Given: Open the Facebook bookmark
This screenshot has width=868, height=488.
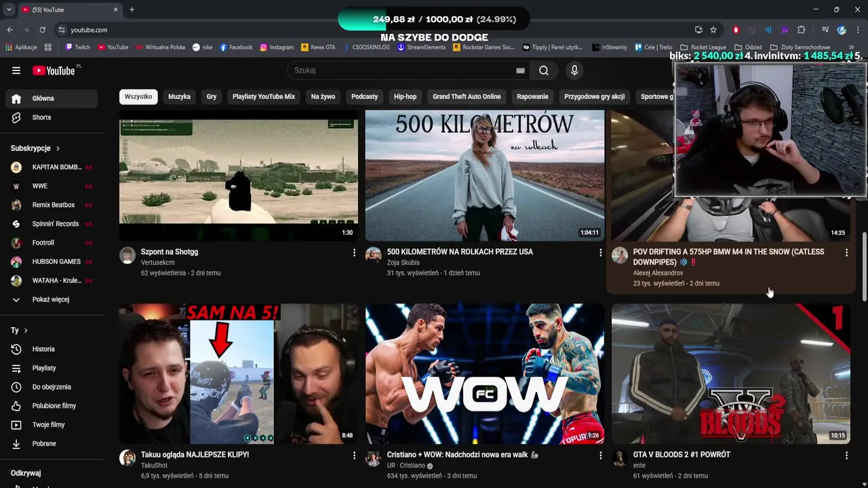Looking at the screenshot, I should pyautogui.click(x=236, y=47).
